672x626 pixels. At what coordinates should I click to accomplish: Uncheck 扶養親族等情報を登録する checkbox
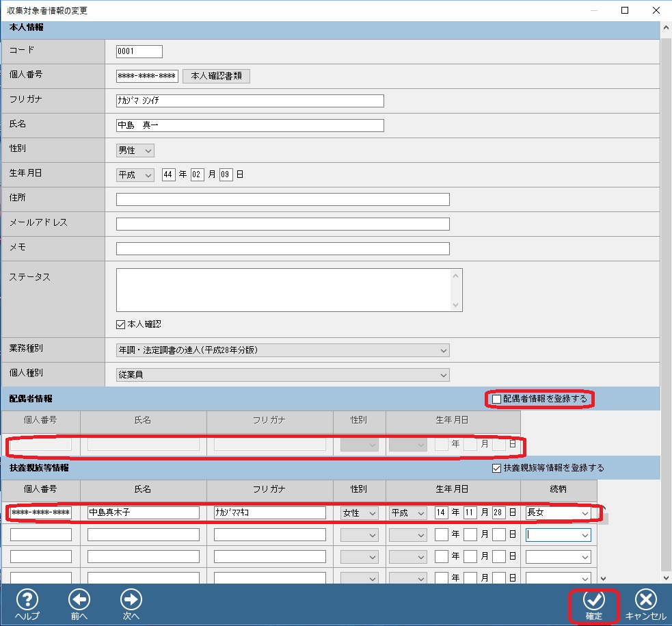tap(496, 469)
